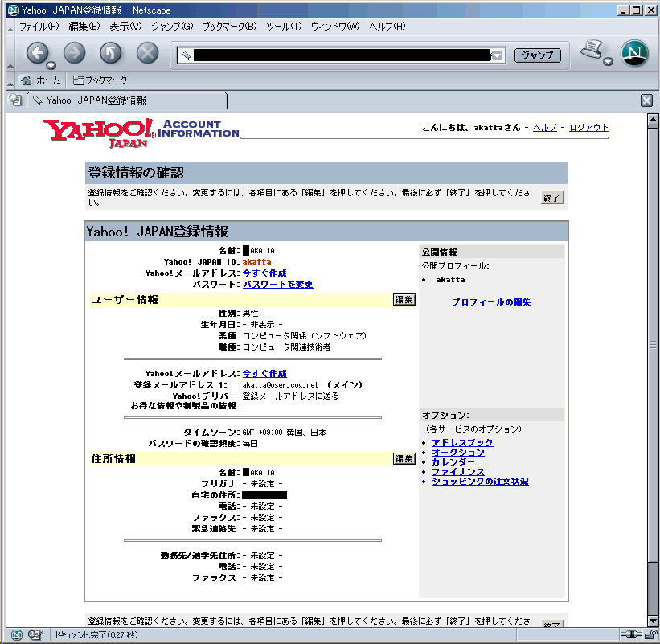This screenshot has height=644, width=660.
Task: Click the Netscape N throbber logo
Action: pyautogui.click(x=634, y=53)
